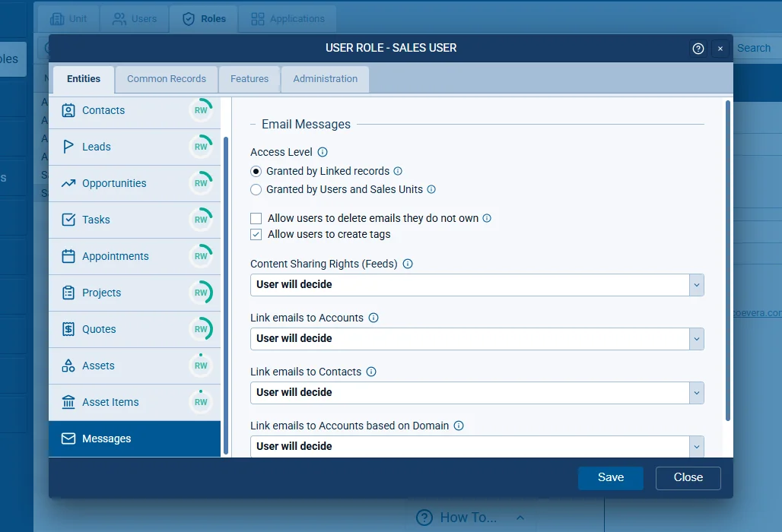Expand the How To panel chevron

[520, 518]
